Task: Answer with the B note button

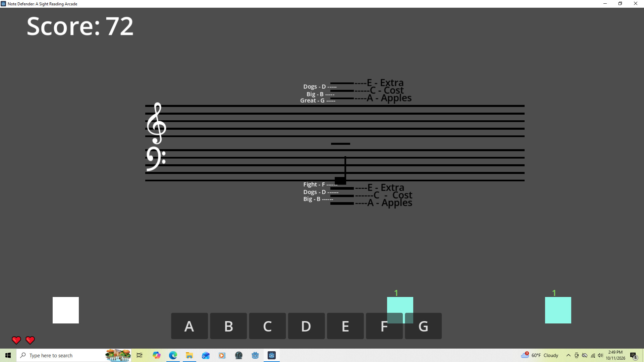Action: tap(228, 326)
